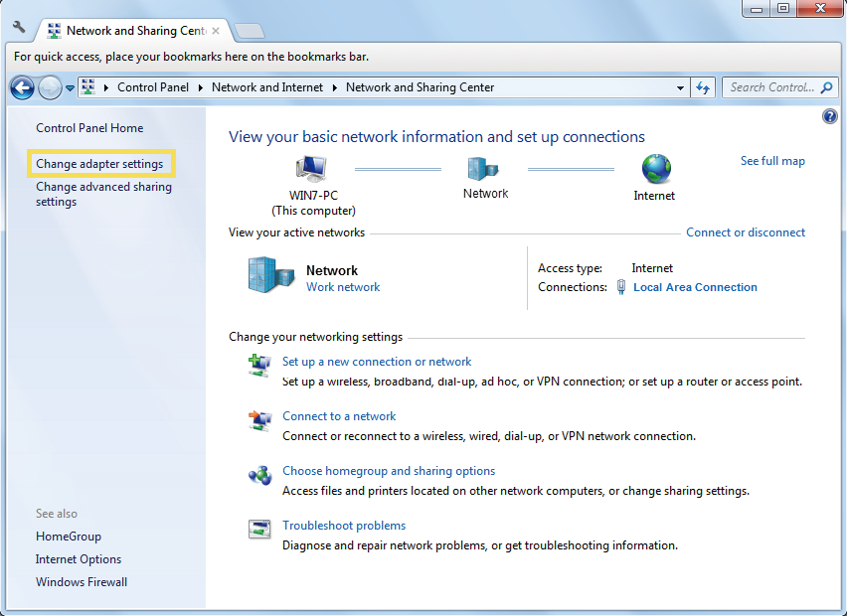Open the Help question mark icon
Screen dimensions: 847x616
[x=830, y=116]
